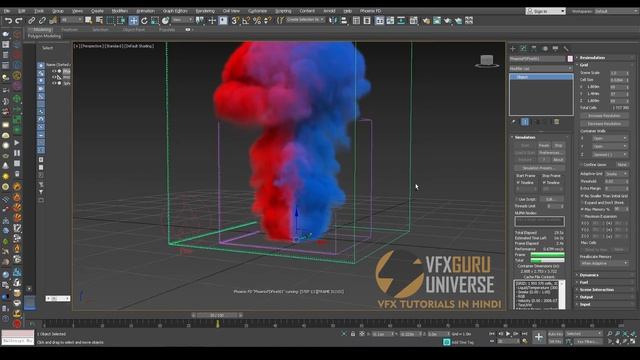Toggle the Maximum Expansion checkbox

click(582, 216)
